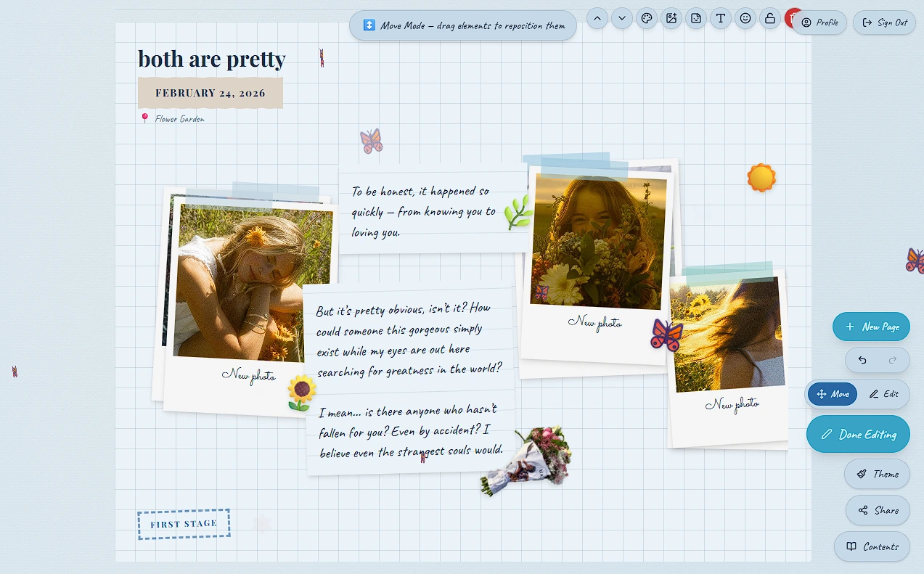Click the red delete trash button
Viewport: 924px width, 574px height.
coord(789,17)
